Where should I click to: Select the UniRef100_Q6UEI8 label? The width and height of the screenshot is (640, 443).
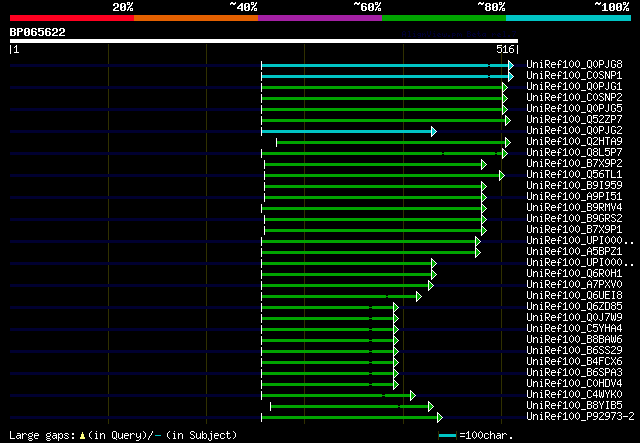[x=574, y=296]
